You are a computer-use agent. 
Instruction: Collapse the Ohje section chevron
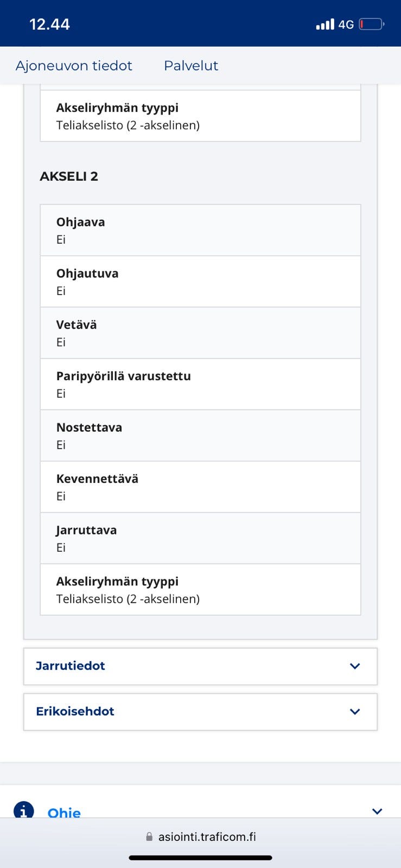(377, 811)
